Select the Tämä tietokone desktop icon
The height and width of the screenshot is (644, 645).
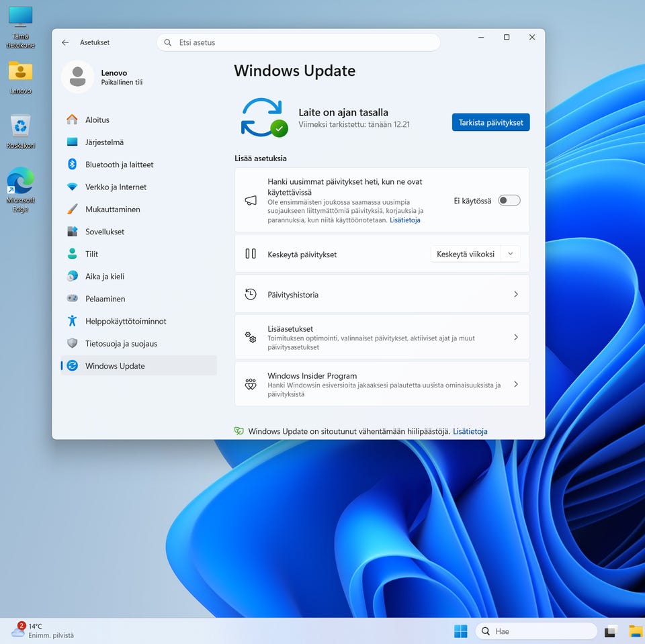(20, 27)
